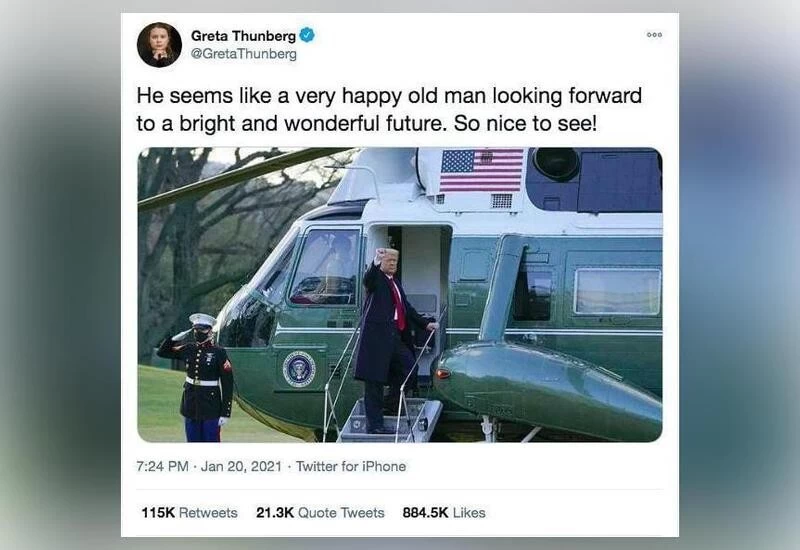This screenshot has height=550, width=800.
Task: Click the saluting Marine in the photo
Action: 199,378
